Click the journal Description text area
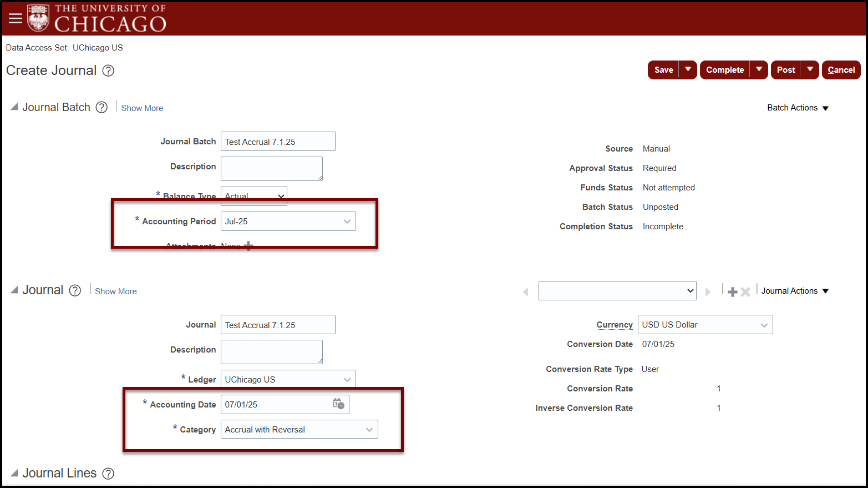This screenshot has height=488, width=868. coord(272,352)
